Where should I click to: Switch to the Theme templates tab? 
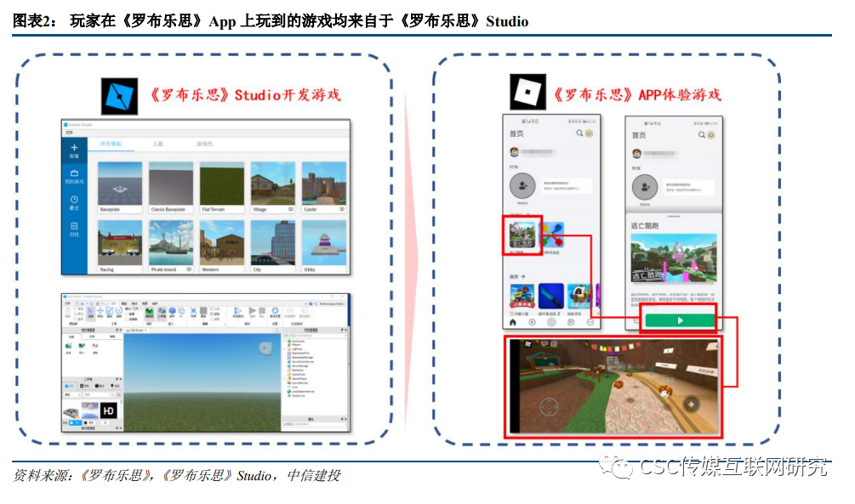point(157,144)
